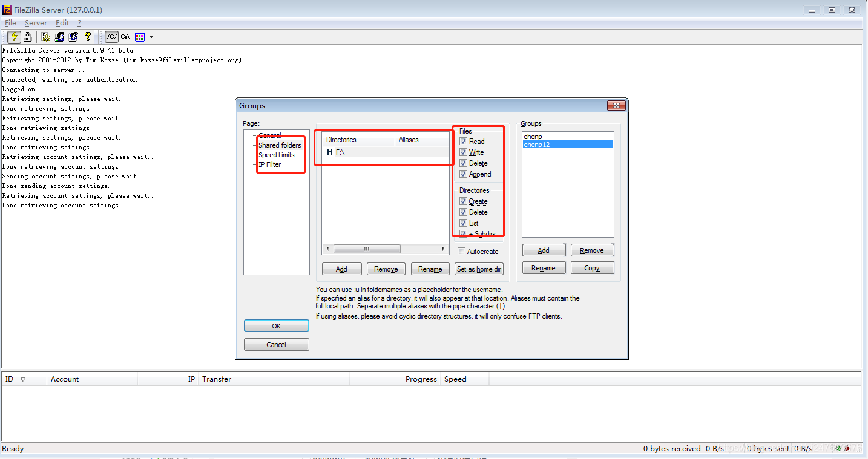Toggle the Directories List checkbox
The height and width of the screenshot is (459, 868).
tap(463, 223)
